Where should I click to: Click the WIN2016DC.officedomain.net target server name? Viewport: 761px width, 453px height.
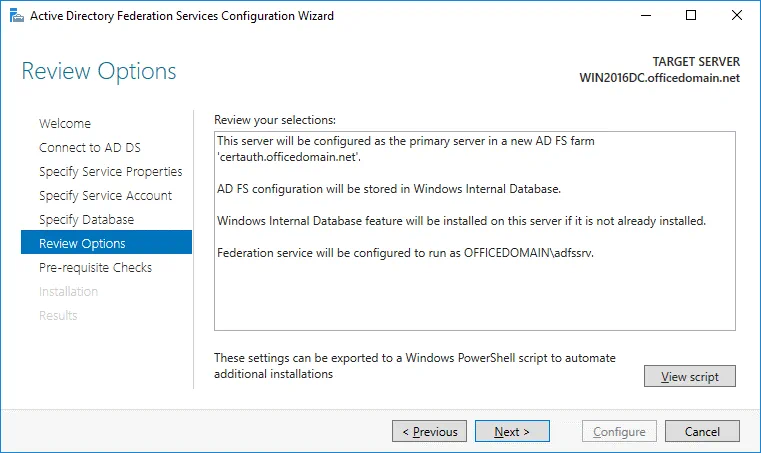(660, 78)
